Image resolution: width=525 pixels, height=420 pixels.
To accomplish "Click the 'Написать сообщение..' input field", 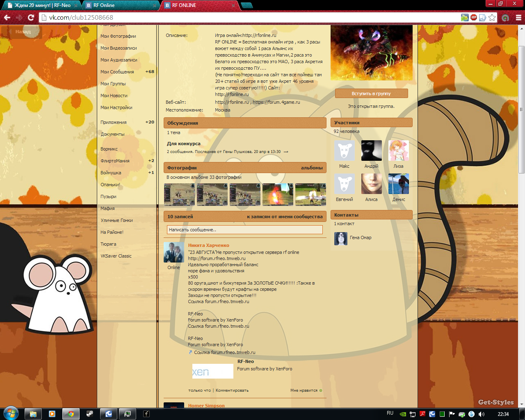I will coord(245,230).
